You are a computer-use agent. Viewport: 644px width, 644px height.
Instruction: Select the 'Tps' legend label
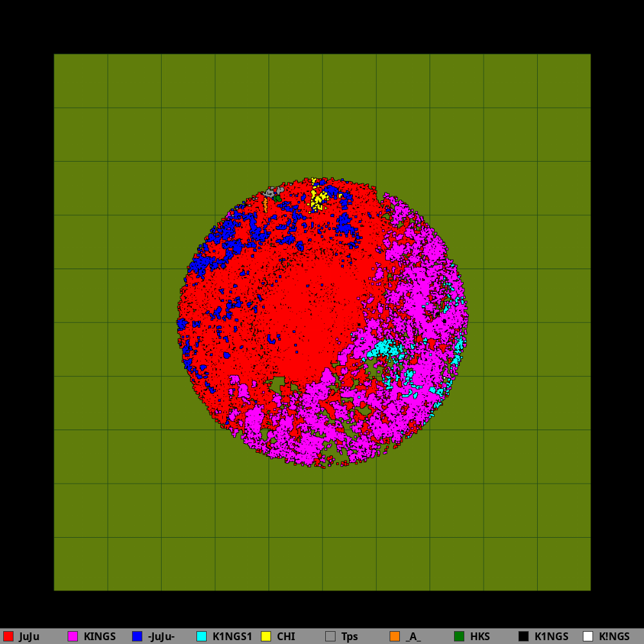point(350,637)
